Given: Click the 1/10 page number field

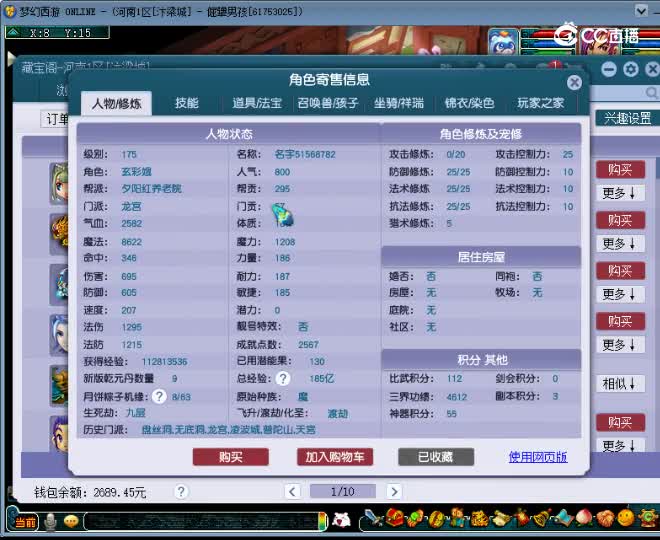Looking at the screenshot, I should (343, 491).
